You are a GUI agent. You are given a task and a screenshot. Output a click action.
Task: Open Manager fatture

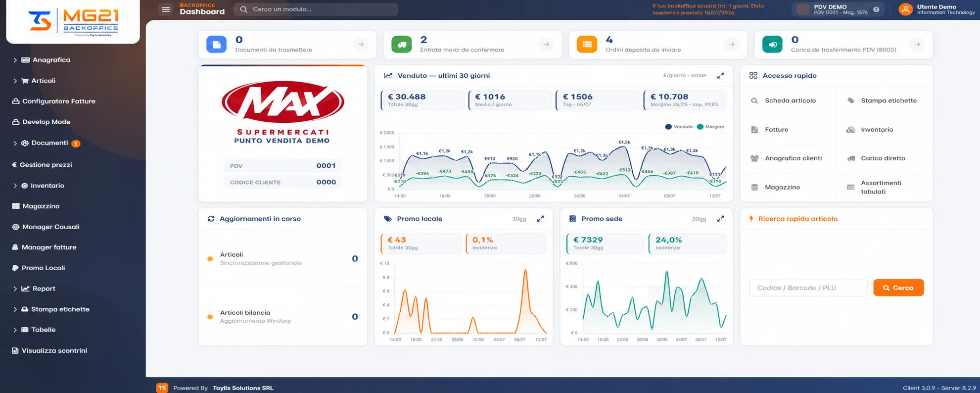click(44, 247)
